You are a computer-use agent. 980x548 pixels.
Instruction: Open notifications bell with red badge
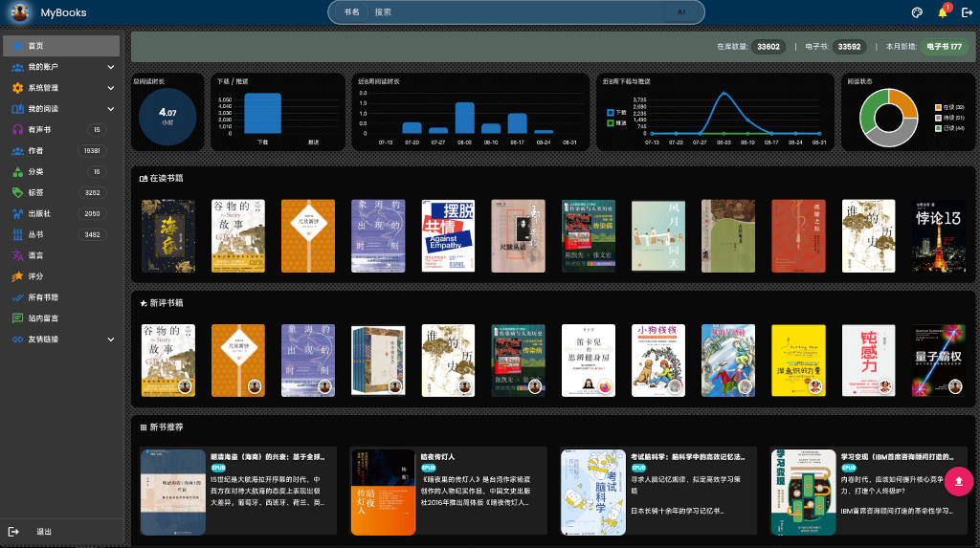(943, 11)
